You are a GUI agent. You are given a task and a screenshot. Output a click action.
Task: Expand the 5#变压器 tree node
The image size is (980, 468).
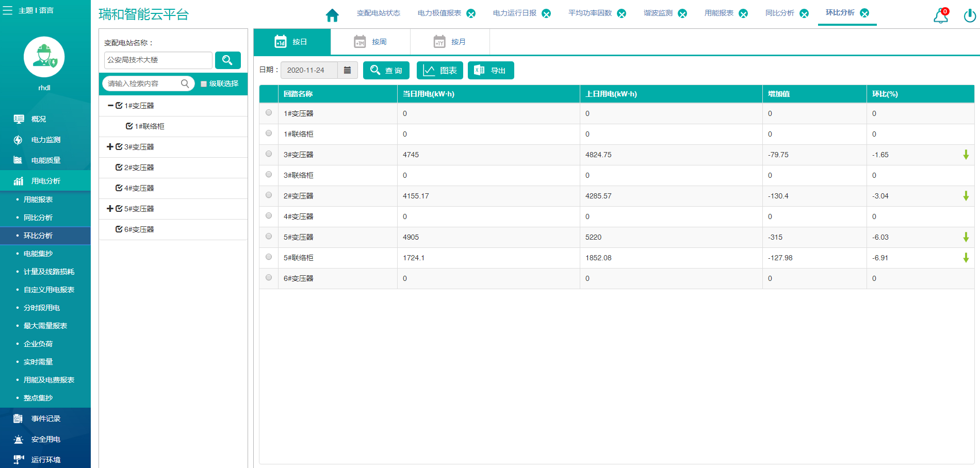(x=110, y=209)
